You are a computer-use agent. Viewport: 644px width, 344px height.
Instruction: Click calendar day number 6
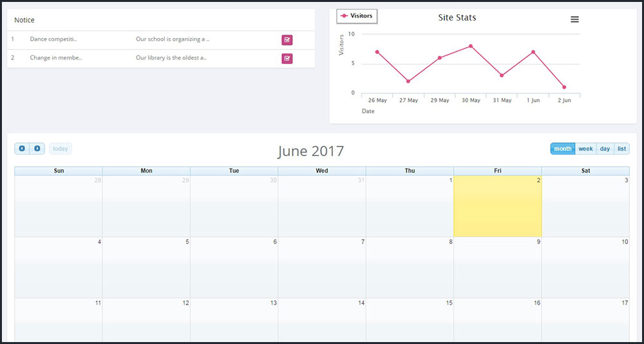(x=275, y=242)
